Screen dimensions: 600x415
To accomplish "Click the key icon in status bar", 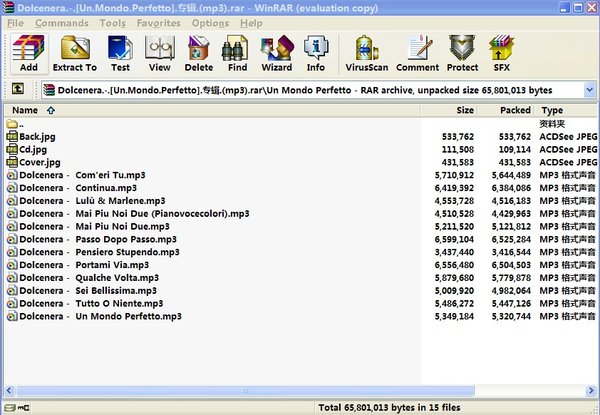I will tap(23, 408).
